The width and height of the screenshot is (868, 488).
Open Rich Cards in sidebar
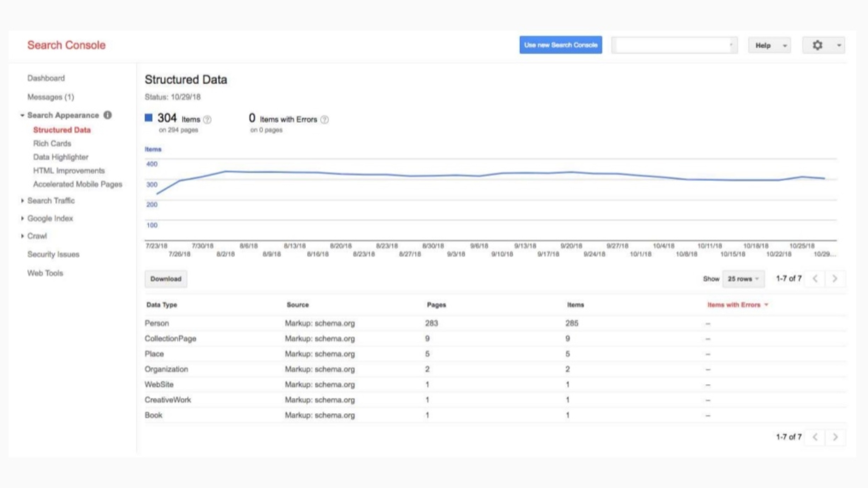click(x=52, y=143)
